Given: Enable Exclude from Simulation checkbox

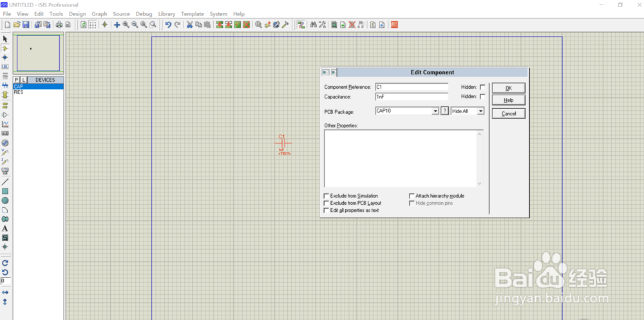Looking at the screenshot, I should [327, 196].
